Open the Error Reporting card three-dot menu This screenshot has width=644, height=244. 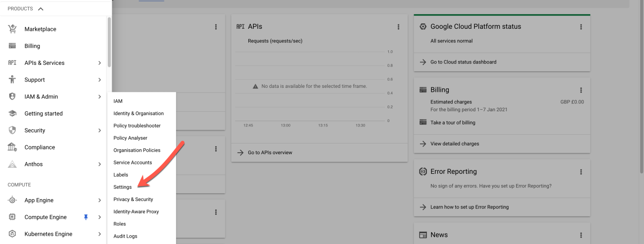581,172
